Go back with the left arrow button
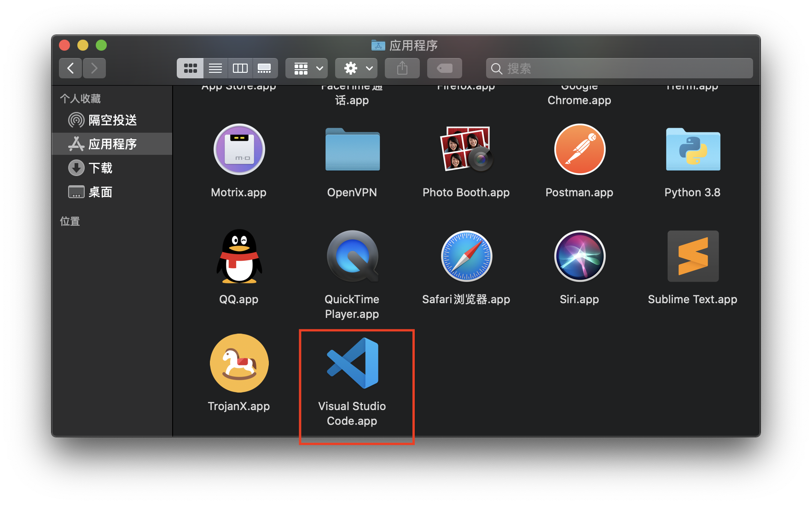This screenshot has height=505, width=812. tap(70, 68)
